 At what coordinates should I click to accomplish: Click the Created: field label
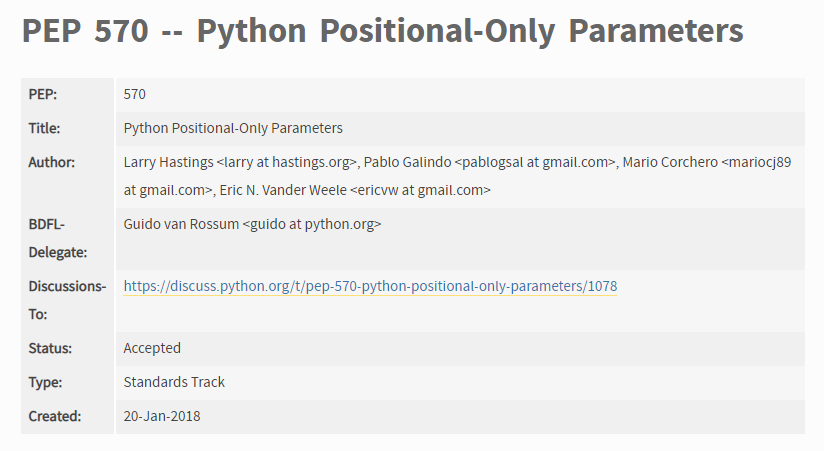coord(55,416)
